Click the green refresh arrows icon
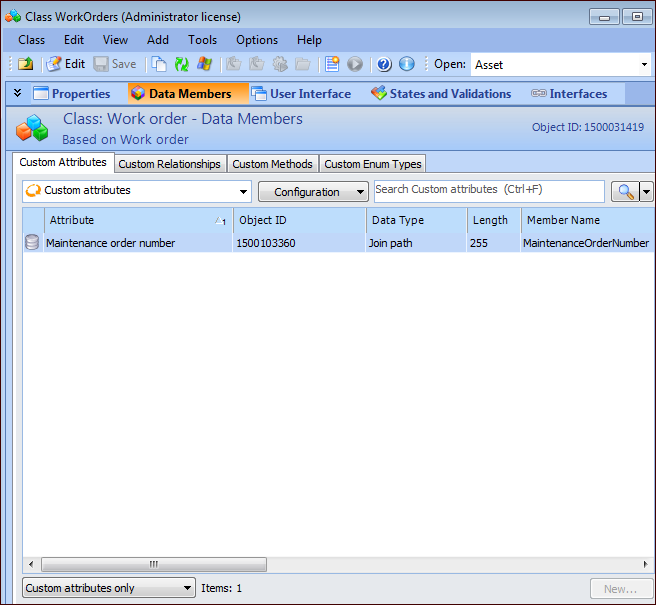Screen dimensions: 656x605 (x=182, y=64)
